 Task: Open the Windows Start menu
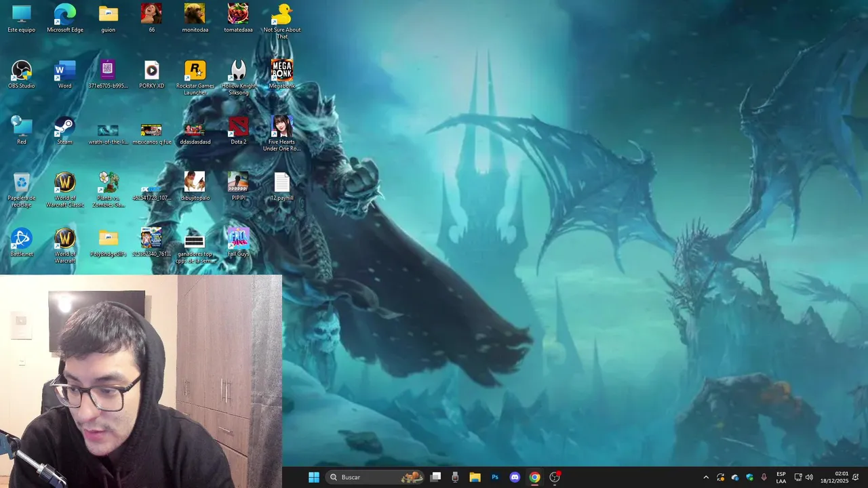point(314,477)
